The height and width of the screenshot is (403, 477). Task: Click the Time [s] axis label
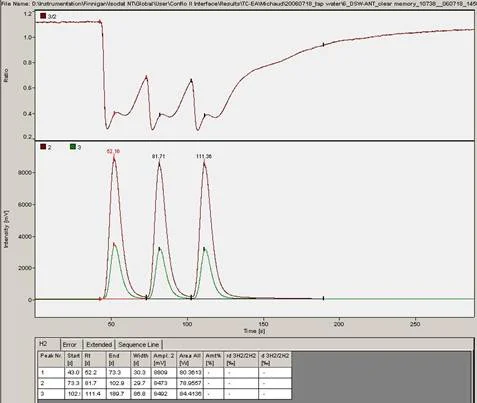click(x=254, y=331)
